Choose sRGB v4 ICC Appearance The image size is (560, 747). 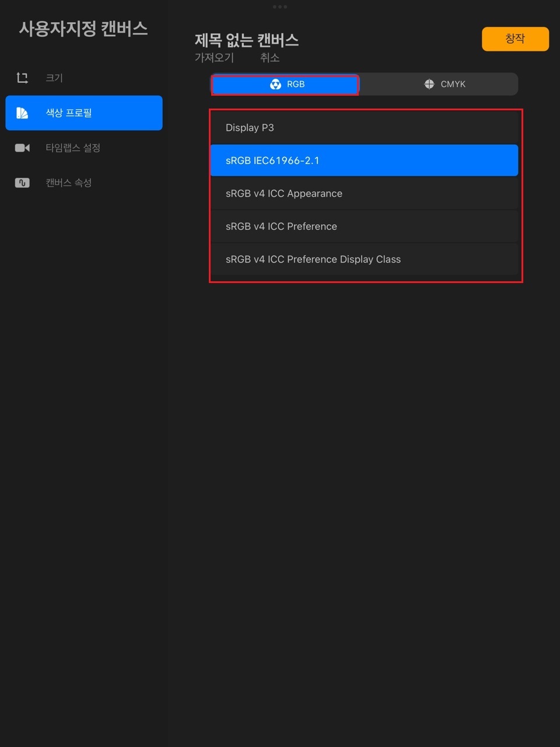coord(364,193)
